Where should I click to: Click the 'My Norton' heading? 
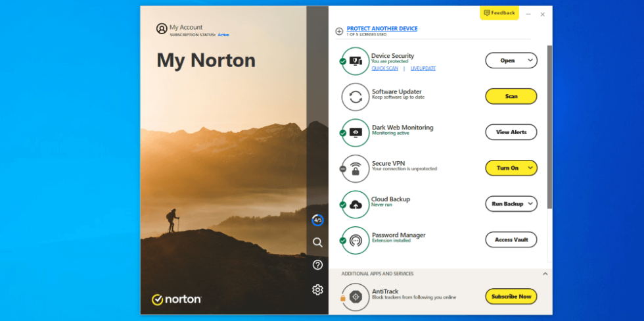206,61
